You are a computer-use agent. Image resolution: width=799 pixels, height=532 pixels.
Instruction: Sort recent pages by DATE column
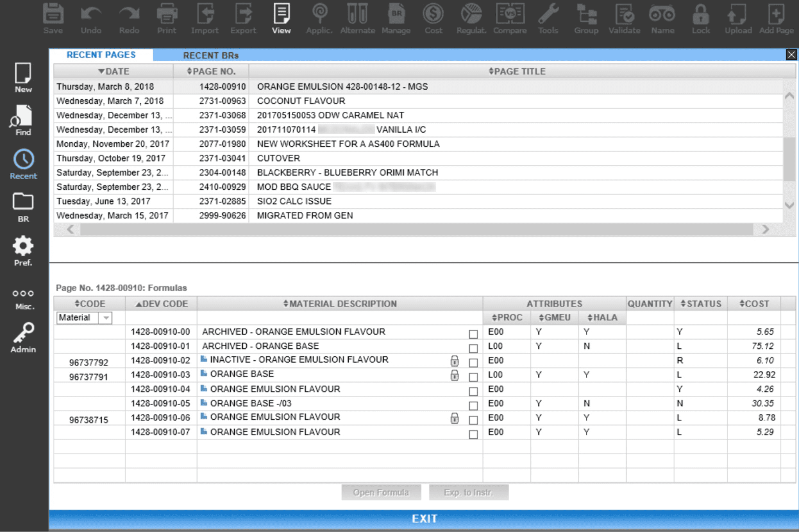click(113, 71)
